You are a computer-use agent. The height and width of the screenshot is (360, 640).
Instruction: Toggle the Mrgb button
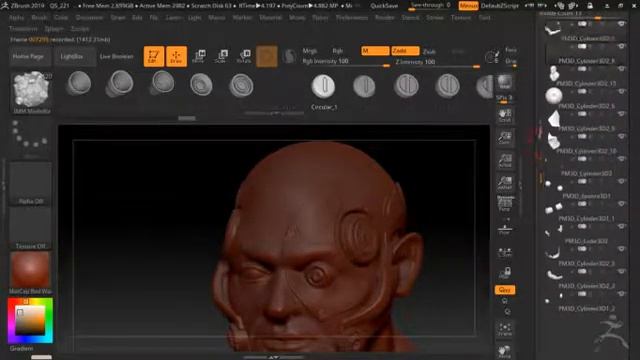click(x=310, y=51)
